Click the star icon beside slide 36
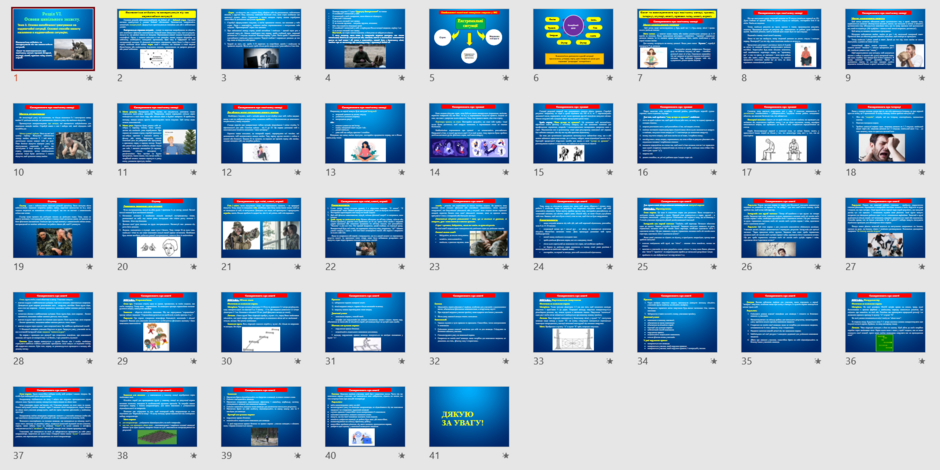The height and width of the screenshot is (470, 940). click(921, 361)
